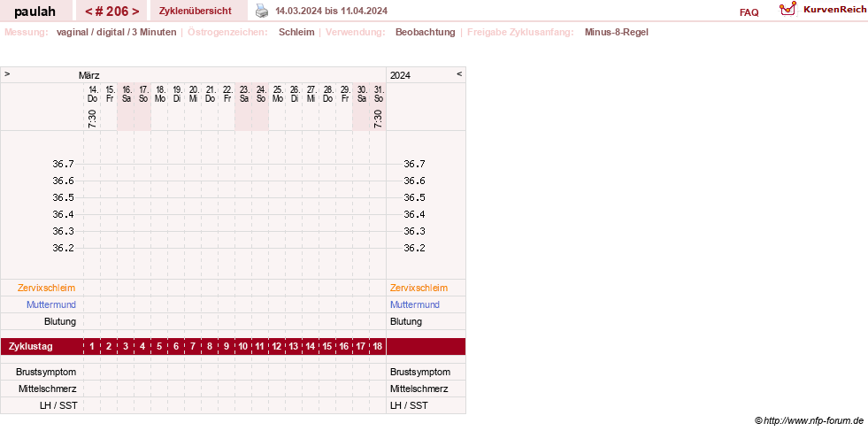This screenshot has height=431, width=868.
Task: Select day column 22. Fr
Action: point(227,94)
